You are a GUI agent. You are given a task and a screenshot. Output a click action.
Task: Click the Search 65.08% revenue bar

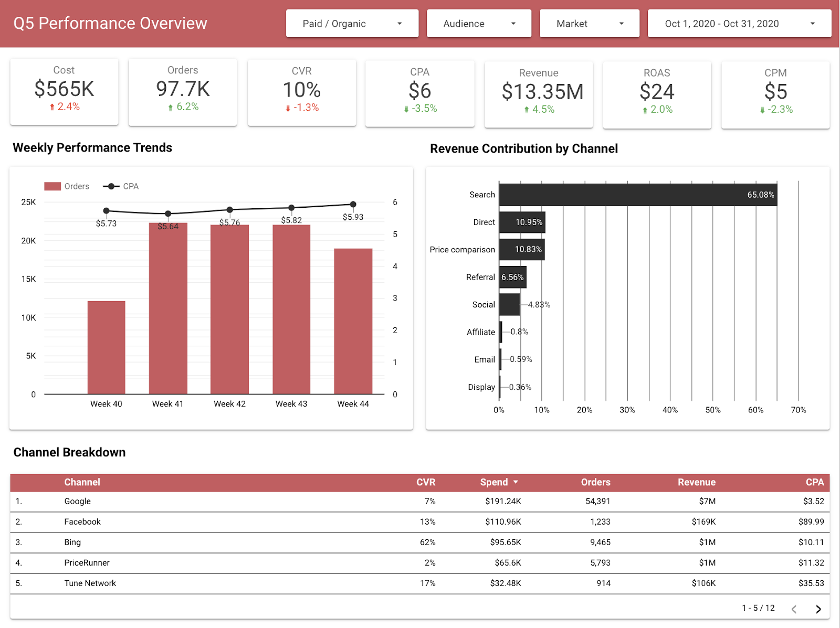(x=638, y=195)
